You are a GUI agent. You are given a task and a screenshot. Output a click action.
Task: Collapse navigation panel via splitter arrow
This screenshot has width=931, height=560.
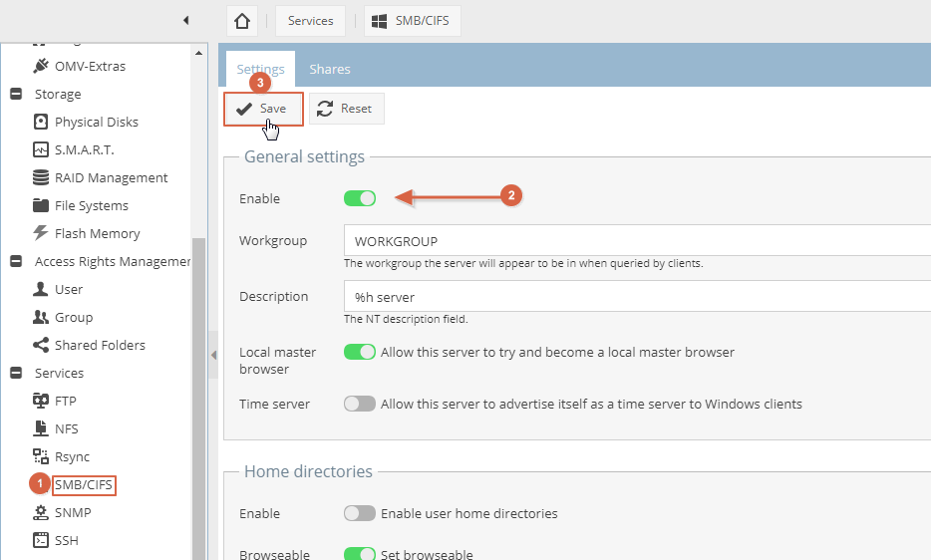point(213,355)
